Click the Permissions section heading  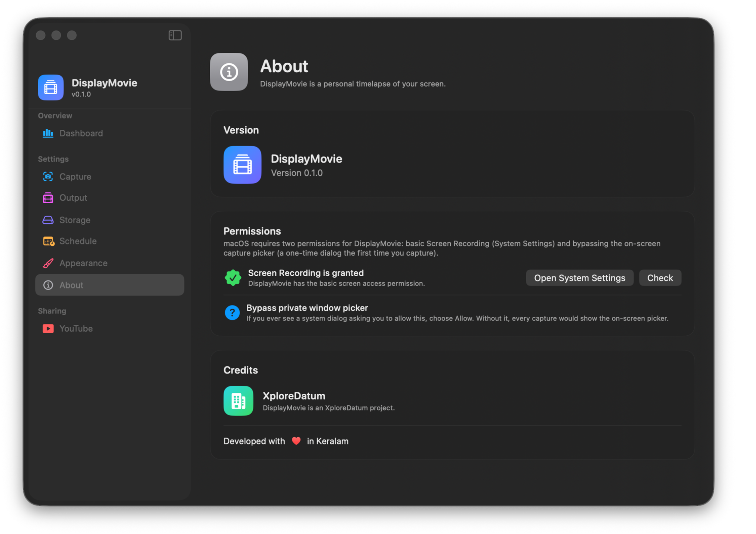pyautogui.click(x=252, y=231)
